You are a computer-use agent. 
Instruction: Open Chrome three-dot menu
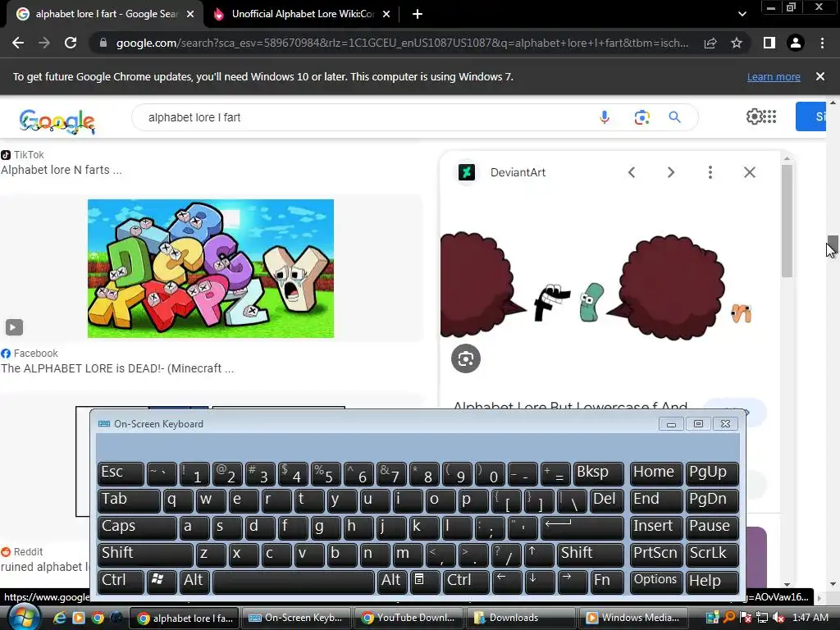[822, 43]
